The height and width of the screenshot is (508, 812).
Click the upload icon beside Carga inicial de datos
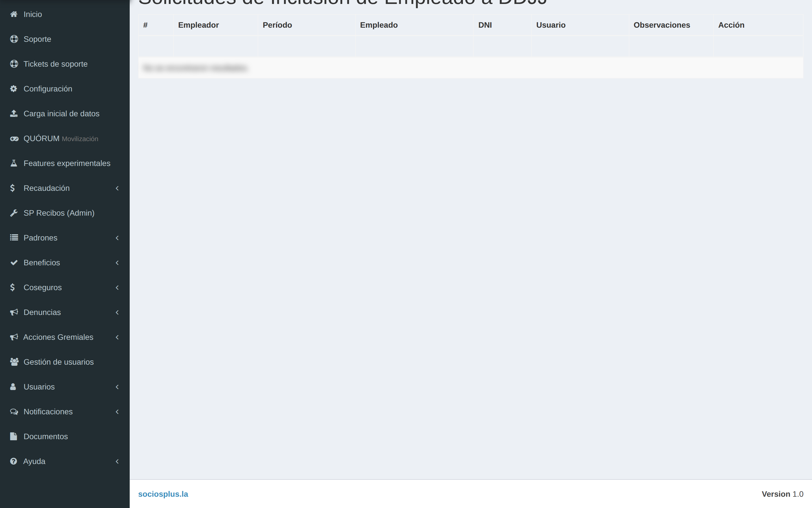click(14, 113)
